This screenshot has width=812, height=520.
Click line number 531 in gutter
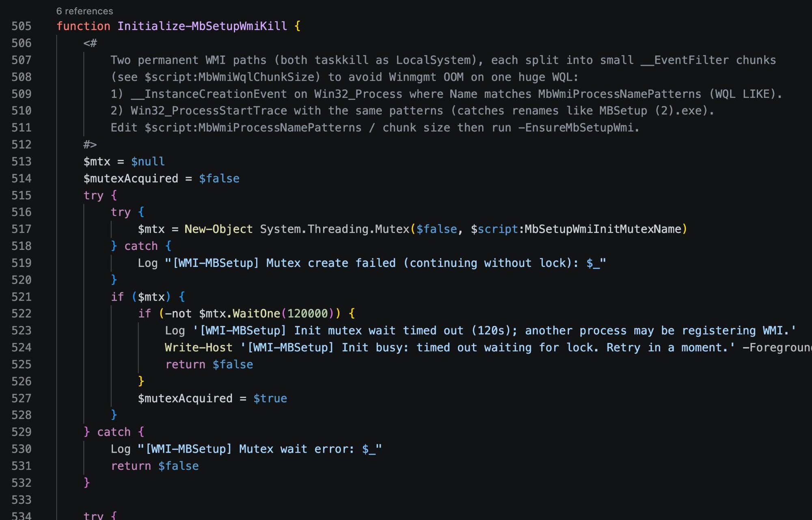pyautogui.click(x=21, y=466)
